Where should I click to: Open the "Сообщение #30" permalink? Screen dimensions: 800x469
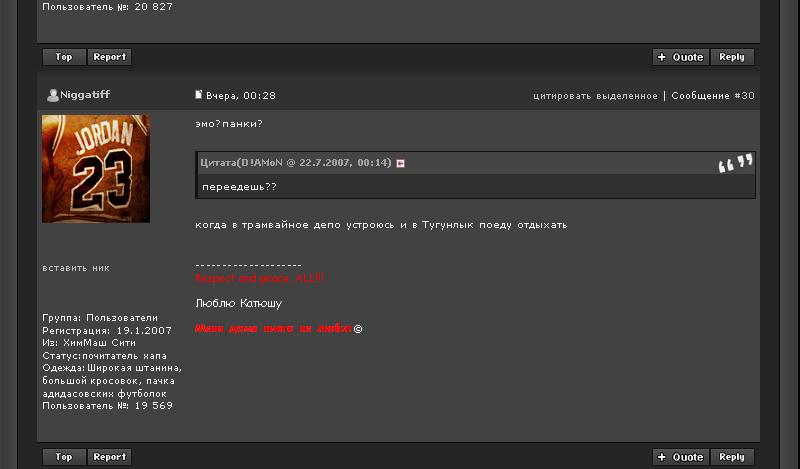pos(713,96)
